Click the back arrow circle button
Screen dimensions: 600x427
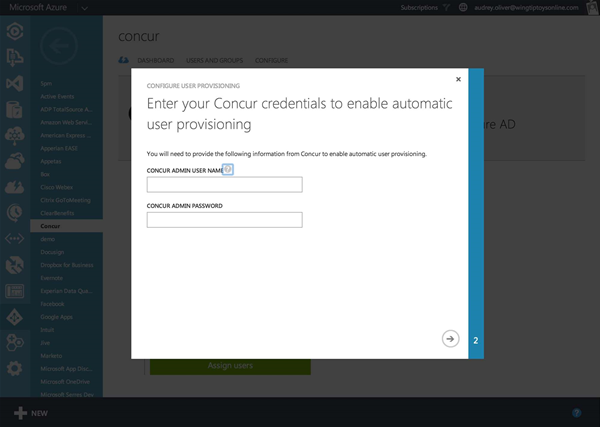coord(59,46)
